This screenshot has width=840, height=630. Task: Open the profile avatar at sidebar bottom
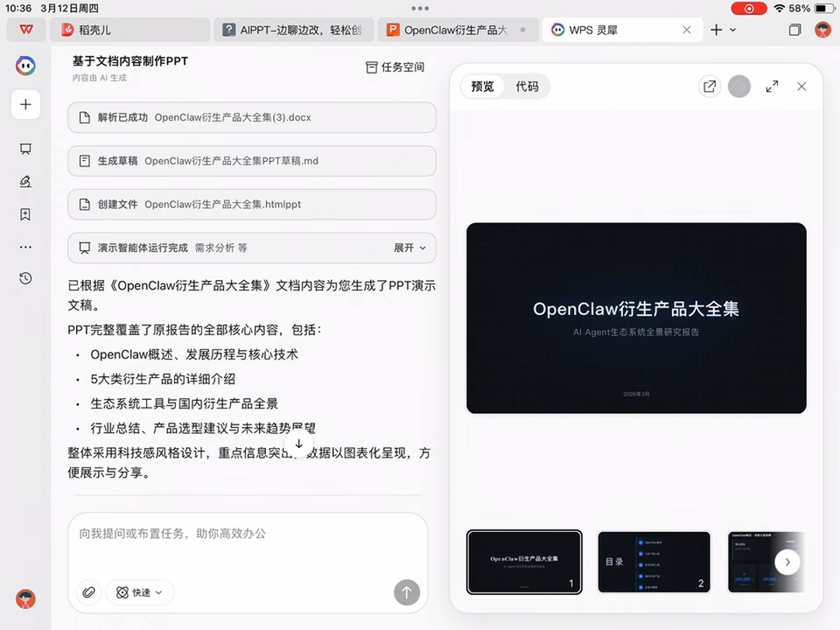(25, 599)
